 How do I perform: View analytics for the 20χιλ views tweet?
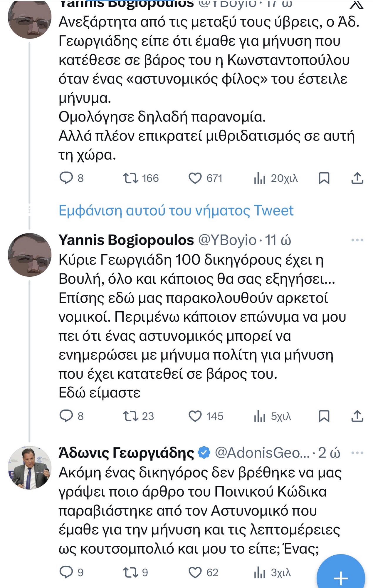tap(260, 178)
